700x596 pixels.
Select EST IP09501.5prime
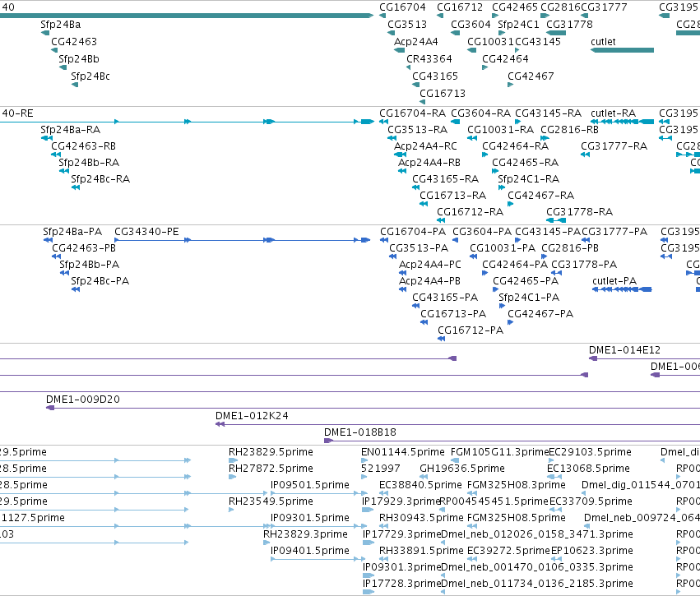[x=310, y=485]
